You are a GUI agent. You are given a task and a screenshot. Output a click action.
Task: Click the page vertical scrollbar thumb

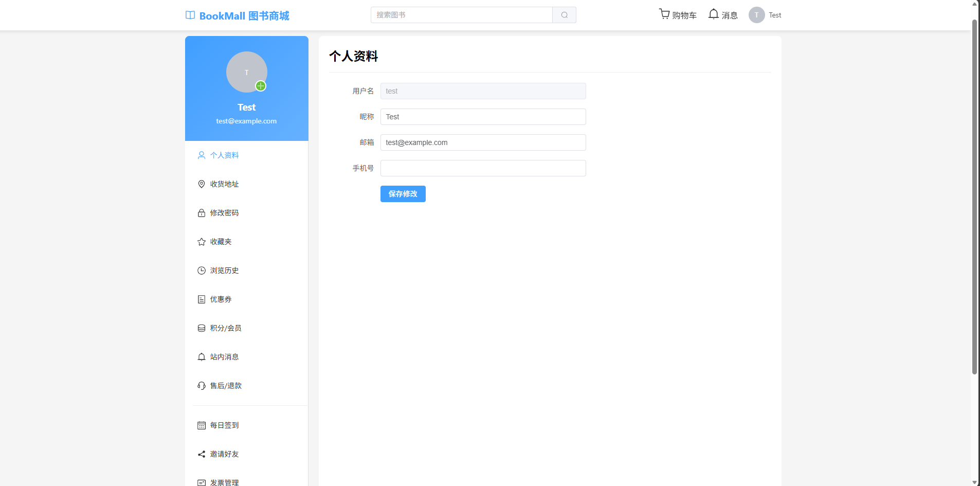click(974, 197)
